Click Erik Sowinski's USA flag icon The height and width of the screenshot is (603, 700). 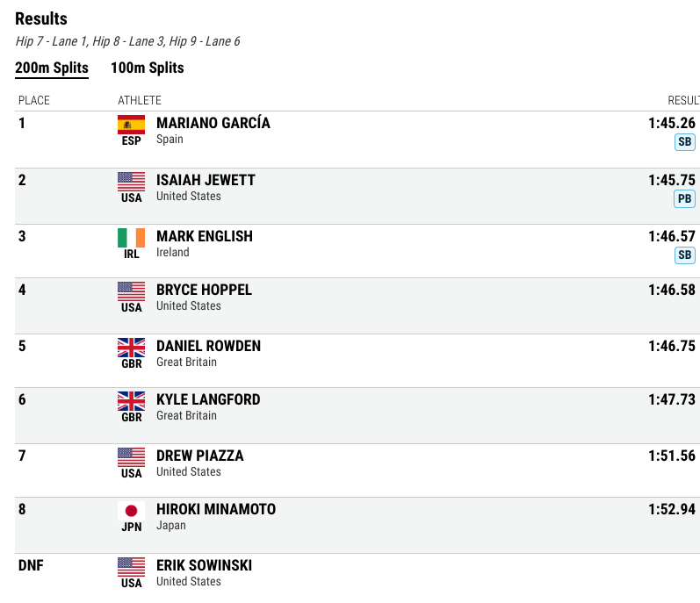click(131, 566)
